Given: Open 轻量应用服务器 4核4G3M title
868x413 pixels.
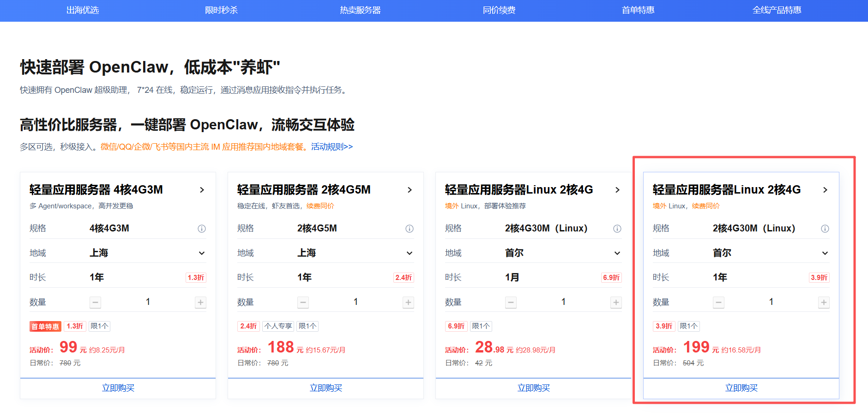Looking at the screenshot, I should [x=96, y=190].
